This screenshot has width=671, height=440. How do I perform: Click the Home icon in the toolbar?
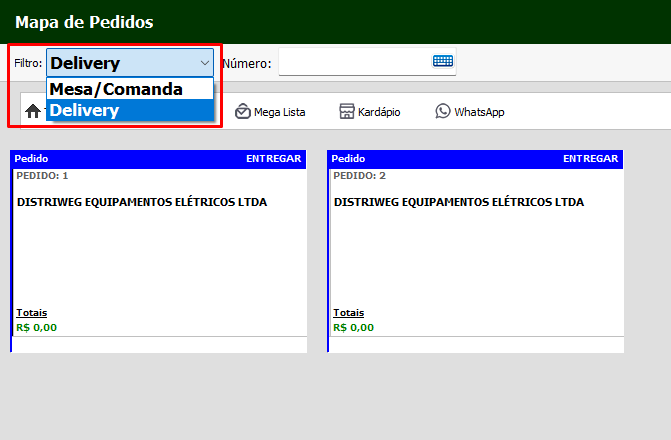point(33,112)
